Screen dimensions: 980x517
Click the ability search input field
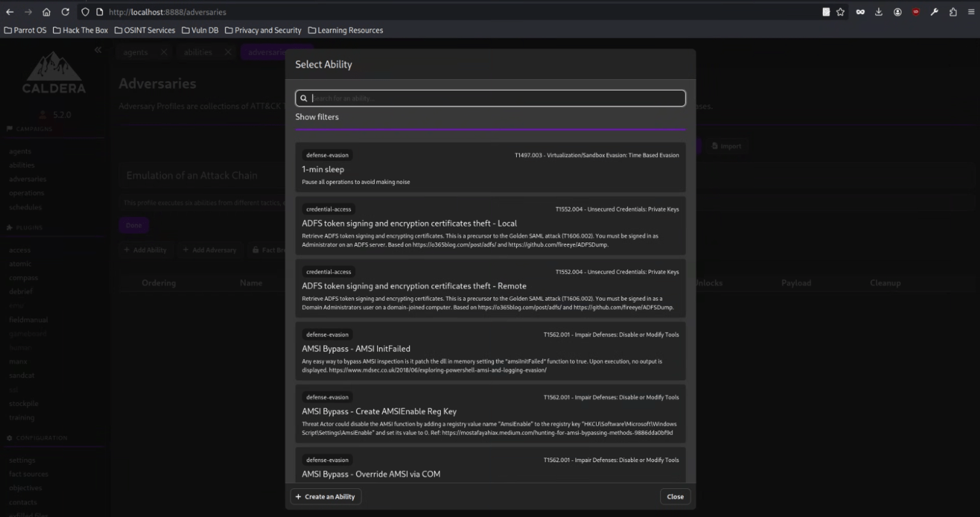(x=490, y=98)
